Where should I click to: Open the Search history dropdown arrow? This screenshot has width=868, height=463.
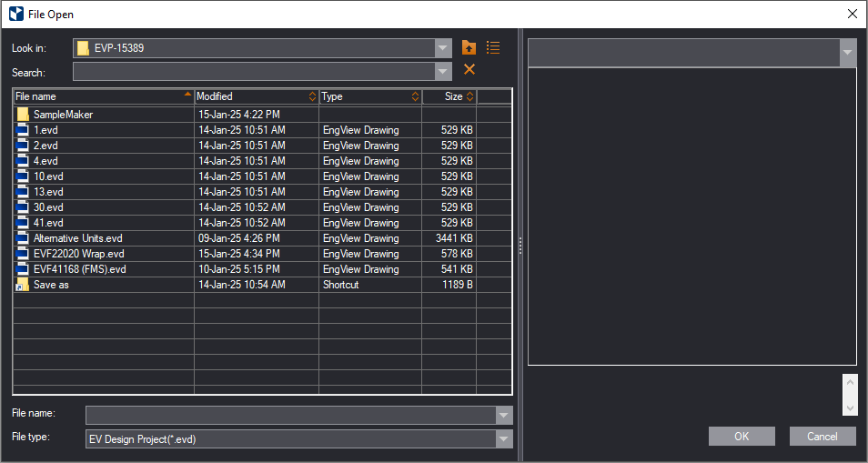(443, 72)
